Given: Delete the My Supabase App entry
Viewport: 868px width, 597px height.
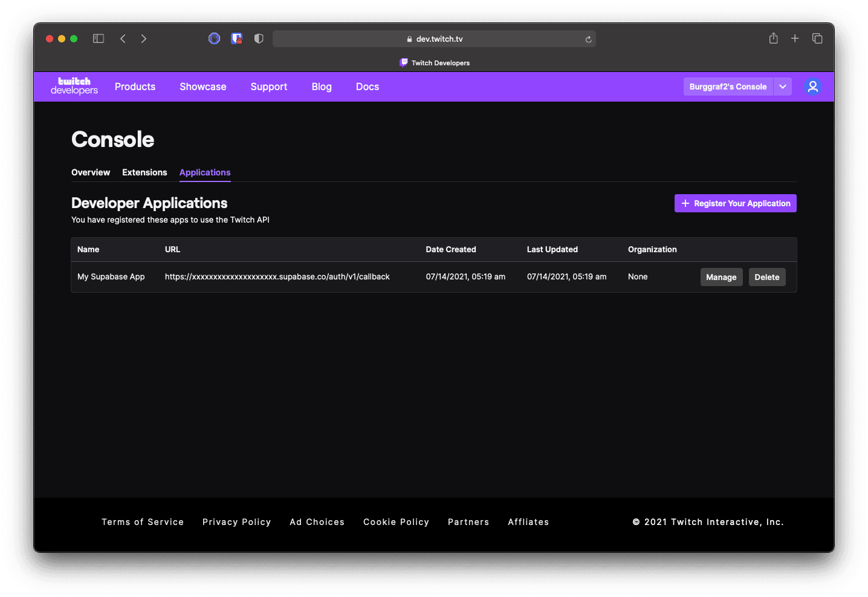Looking at the screenshot, I should [x=766, y=277].
